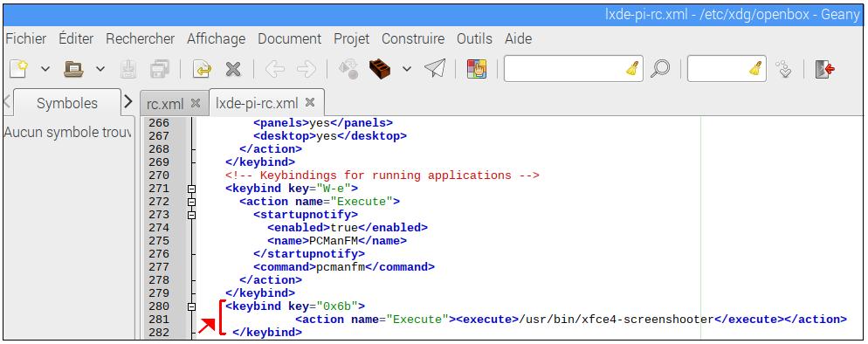Collapse the fold marker at line 273
Viewport: 868px width, 344px height.
point(191,215)
